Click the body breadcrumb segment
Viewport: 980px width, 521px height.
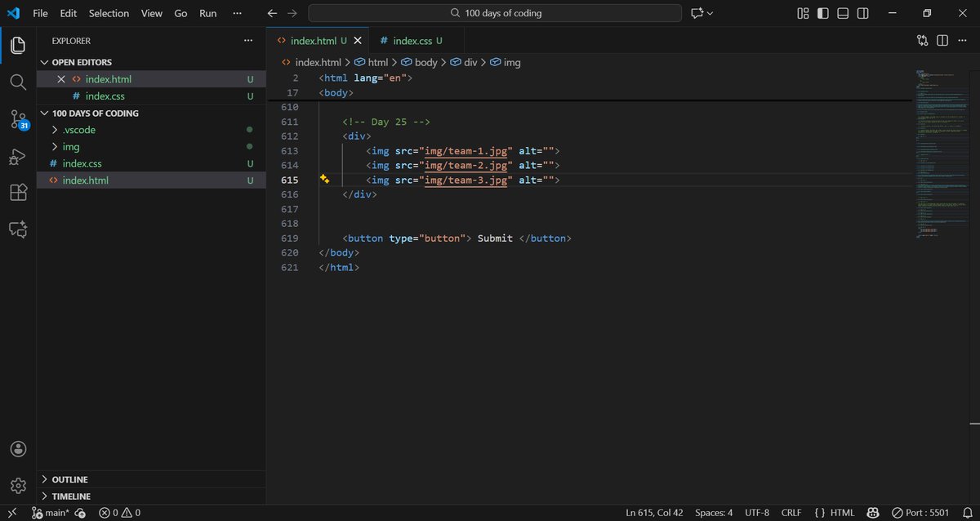point(419,62)
